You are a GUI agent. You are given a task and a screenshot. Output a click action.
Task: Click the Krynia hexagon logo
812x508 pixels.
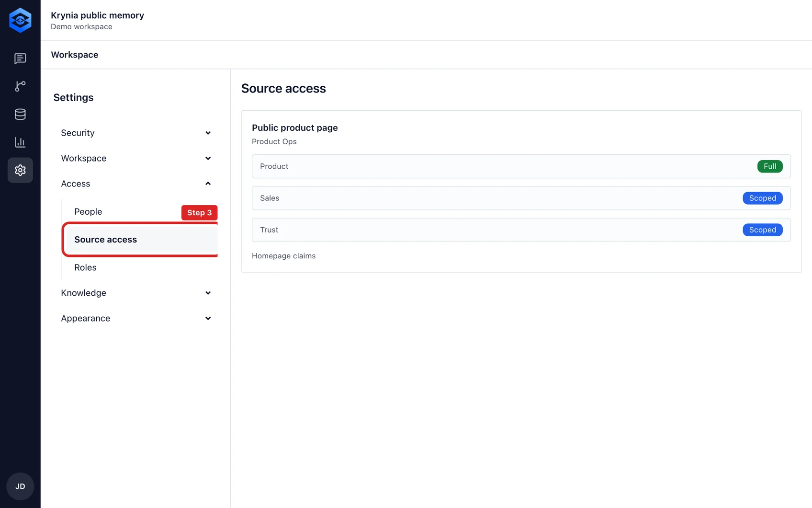[x=20, y=20]
